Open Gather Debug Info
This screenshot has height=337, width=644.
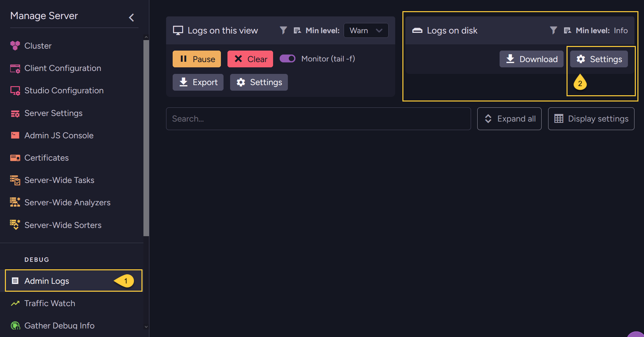pyautogui.click(x=59, y=326)
